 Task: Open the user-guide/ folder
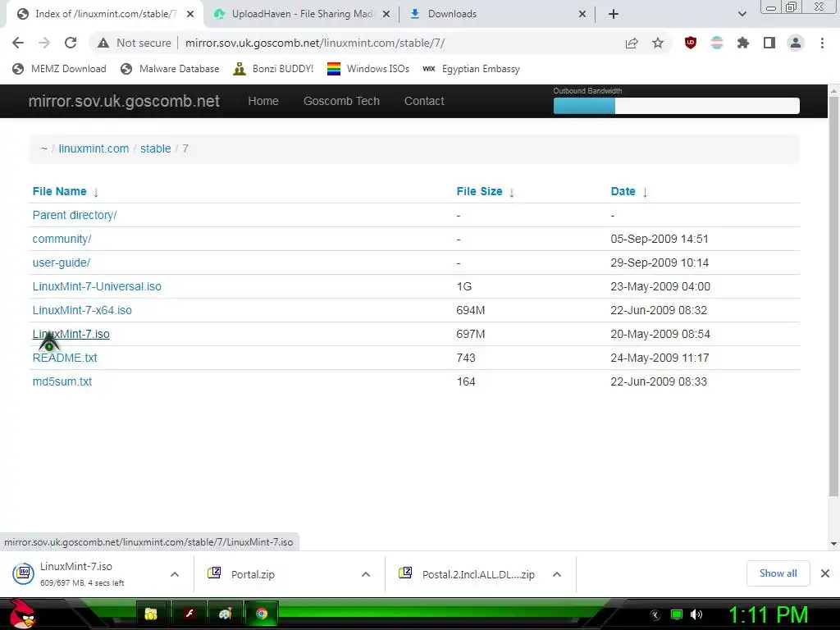(61, 263)
